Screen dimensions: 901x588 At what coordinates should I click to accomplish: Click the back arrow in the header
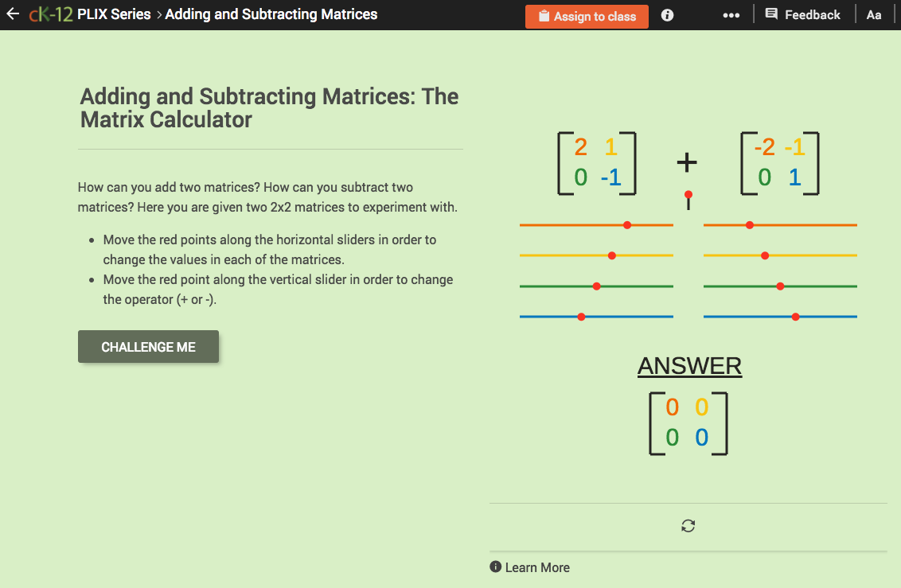click(x=12, y=14)
